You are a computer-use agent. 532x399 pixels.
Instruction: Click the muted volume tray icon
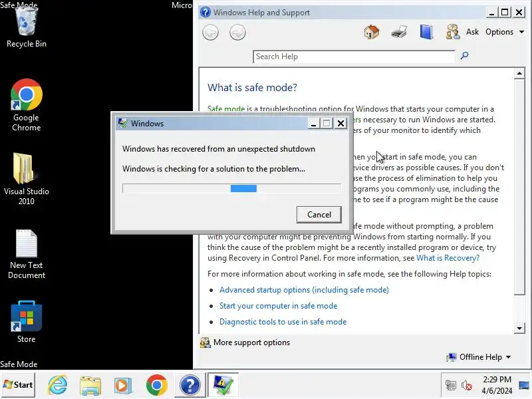pos(467,385)
